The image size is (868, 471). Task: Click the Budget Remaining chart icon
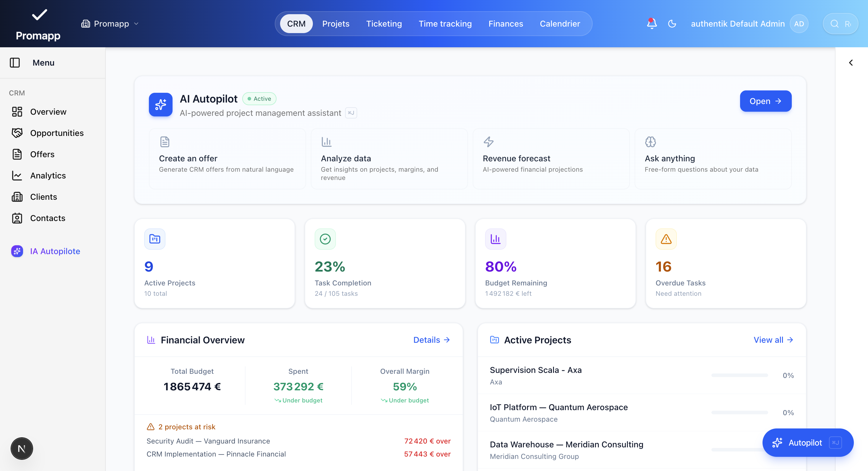point(495,239)
